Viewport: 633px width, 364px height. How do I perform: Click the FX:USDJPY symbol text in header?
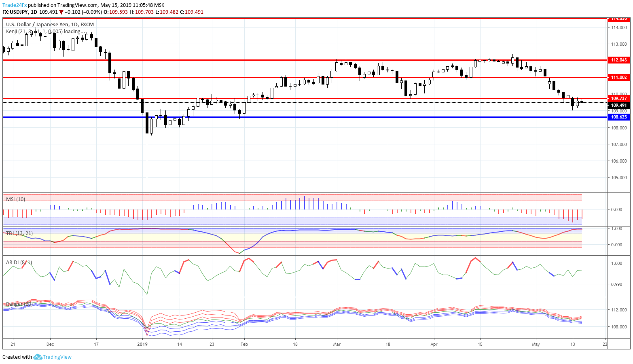pyautogui.click(x=16, y=12)
